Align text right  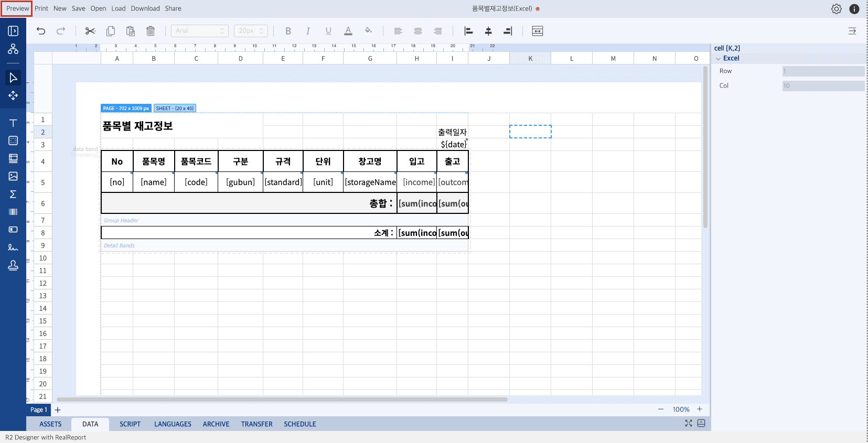[x=438, y=31]
